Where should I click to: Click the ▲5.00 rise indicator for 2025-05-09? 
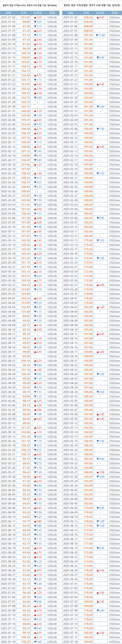[100, 419]
